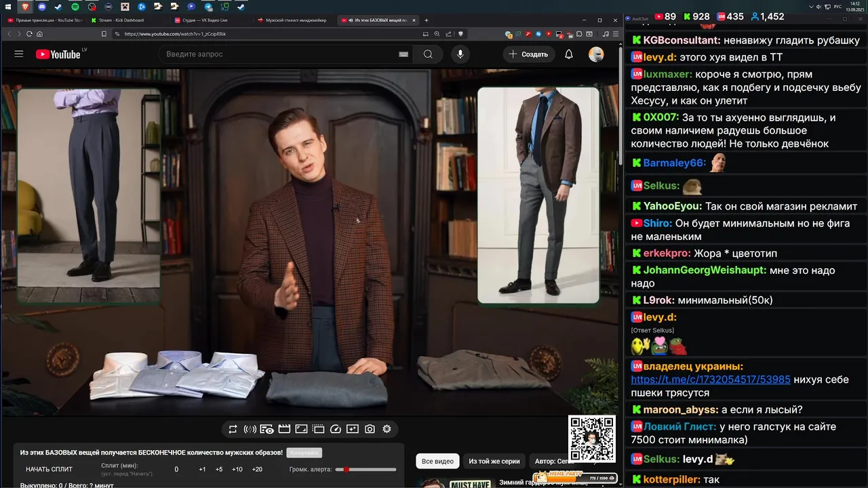This screenshot has width=868, height=488.
Task: Switch to the Студия VK Видео Live tab
Action: coord(212,20)
